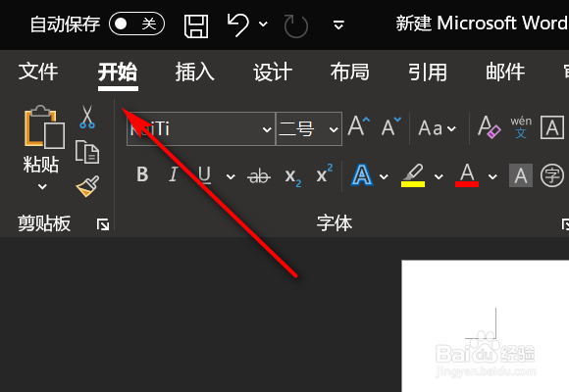Toggle Strikethrough ab formatting

click(259, 176)
